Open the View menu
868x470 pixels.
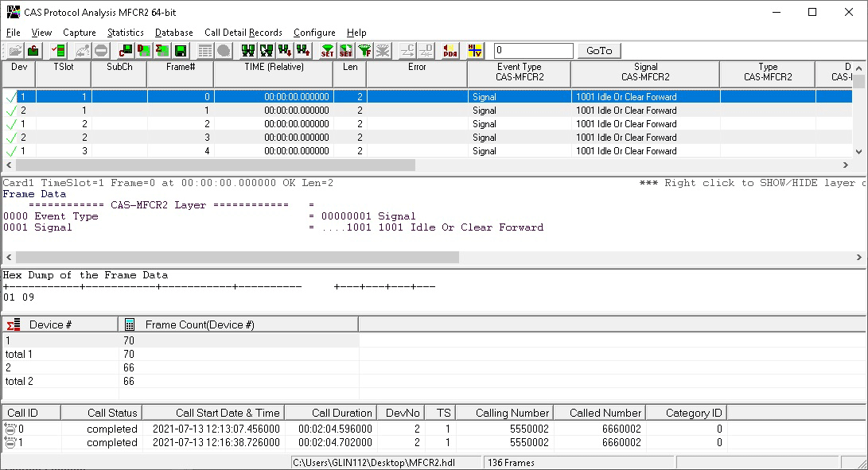(x=41, y=33)
